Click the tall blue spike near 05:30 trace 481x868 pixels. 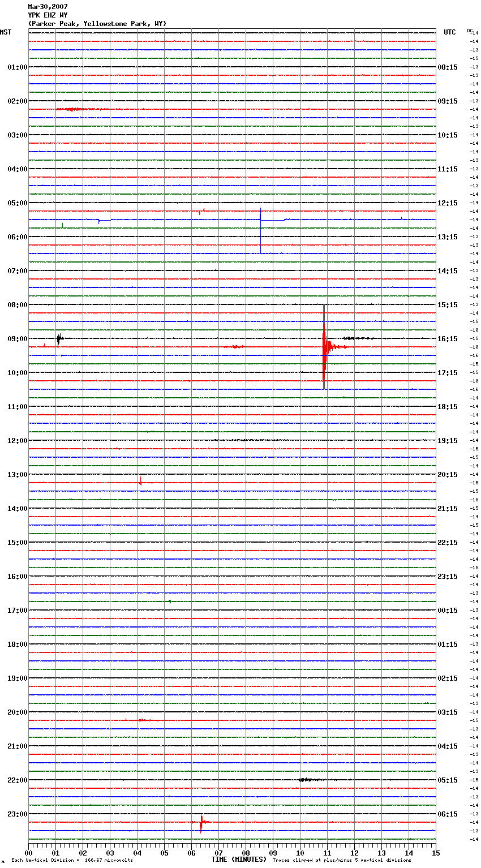(260, 230)
